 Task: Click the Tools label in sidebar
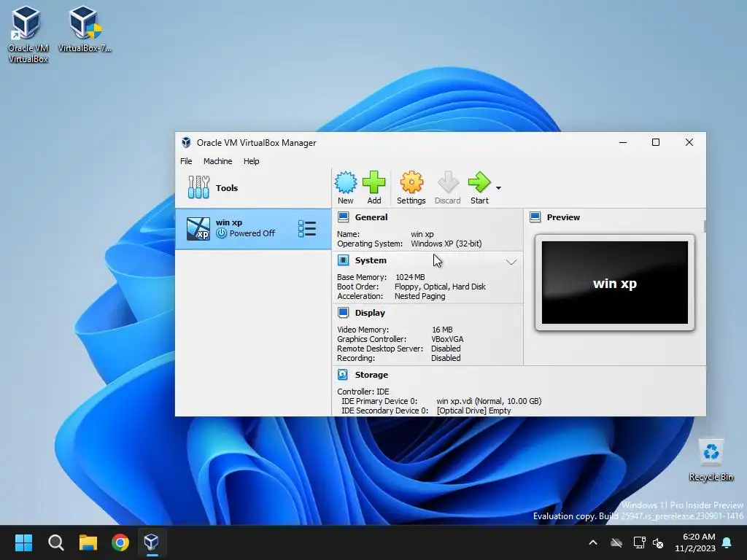point(227,187)
